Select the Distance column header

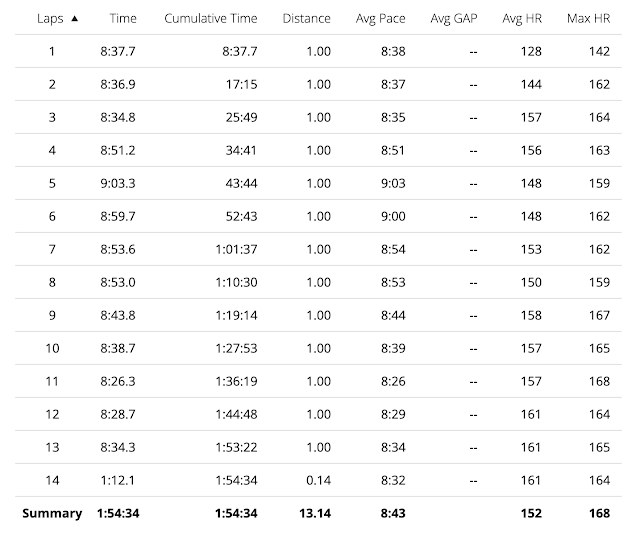[306, 18]
